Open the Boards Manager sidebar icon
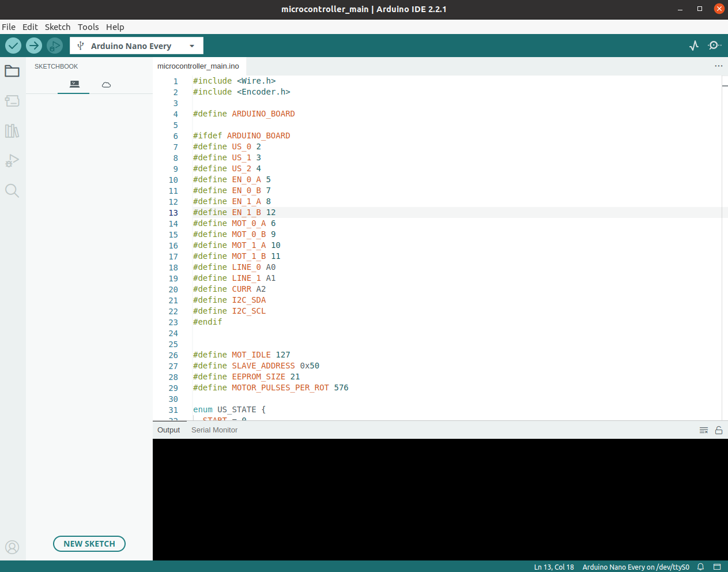 pos(12,101)
